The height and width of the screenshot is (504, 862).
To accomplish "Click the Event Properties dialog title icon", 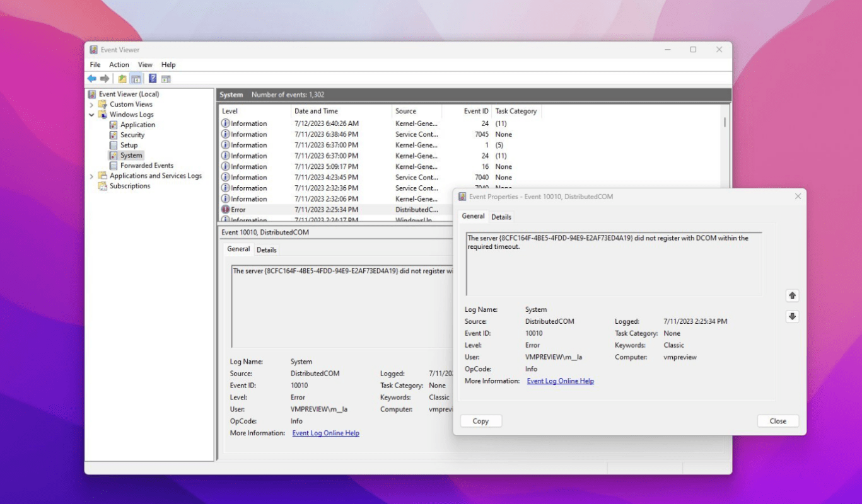I will coord(462,197).
